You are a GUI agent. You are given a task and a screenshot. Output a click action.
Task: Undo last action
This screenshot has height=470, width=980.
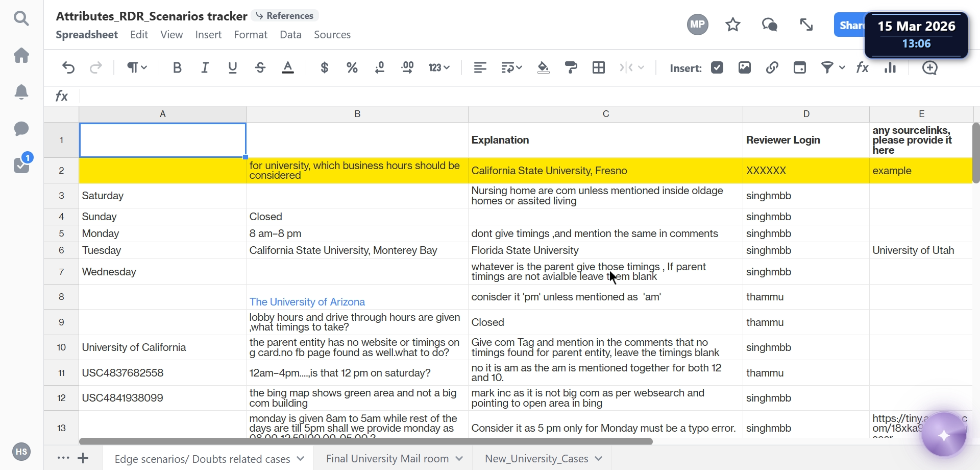point(68,67)
